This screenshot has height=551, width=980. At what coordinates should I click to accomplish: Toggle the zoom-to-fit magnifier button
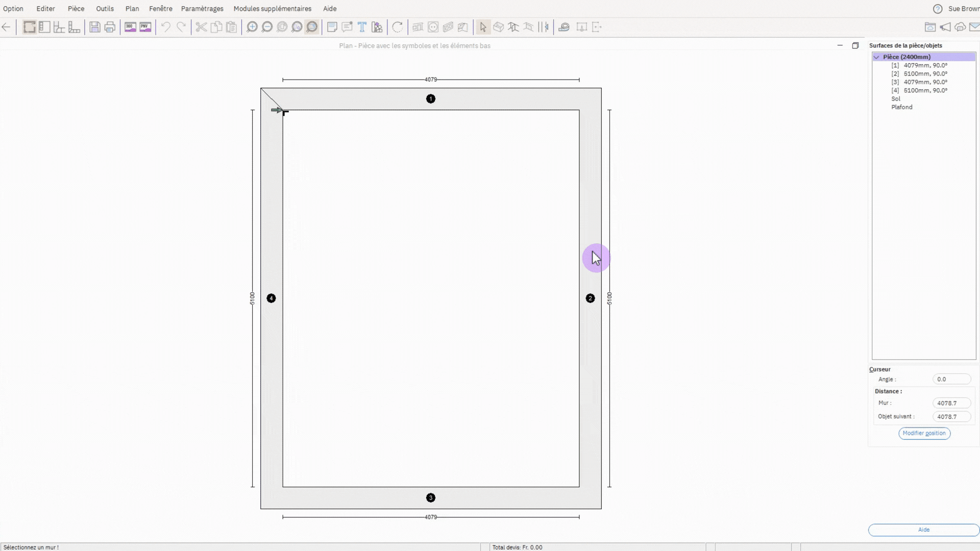312,27
